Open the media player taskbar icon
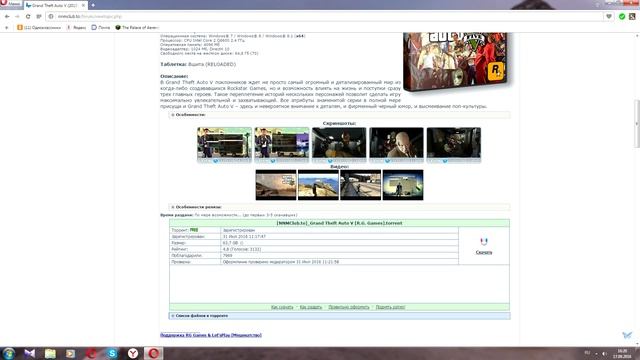640x360 pixels. tap(71, 353)
